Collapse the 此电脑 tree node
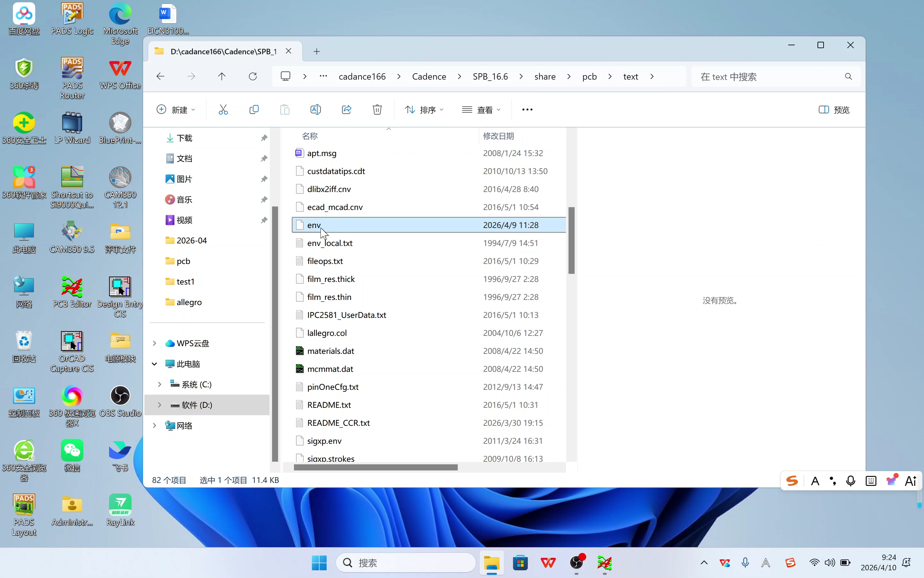The image size is (924, 578). tap(154, 364)
